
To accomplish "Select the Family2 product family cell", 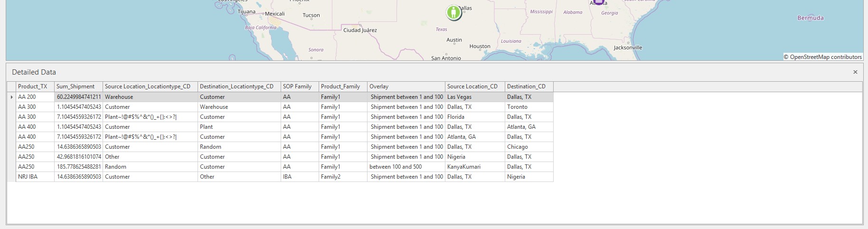I will (x=343, y=177).
